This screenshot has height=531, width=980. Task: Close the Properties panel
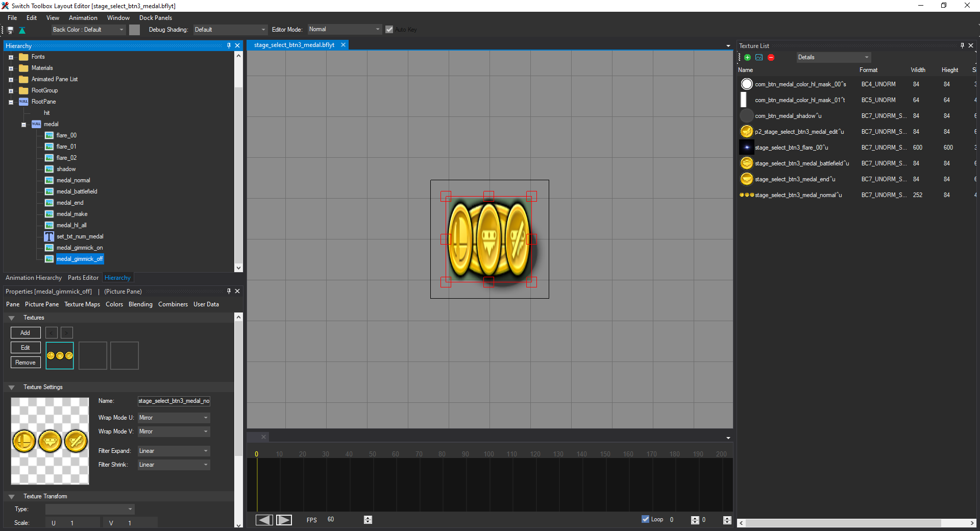pyautogui.click(x=237, y=292)
